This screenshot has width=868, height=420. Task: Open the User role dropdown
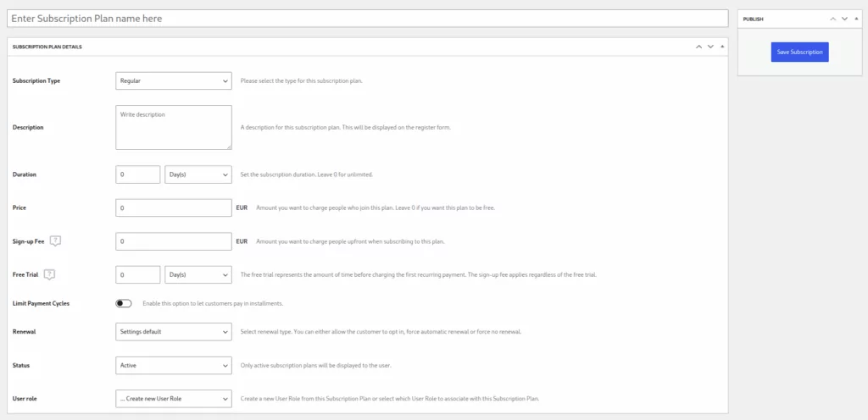(x=174, y=399)
